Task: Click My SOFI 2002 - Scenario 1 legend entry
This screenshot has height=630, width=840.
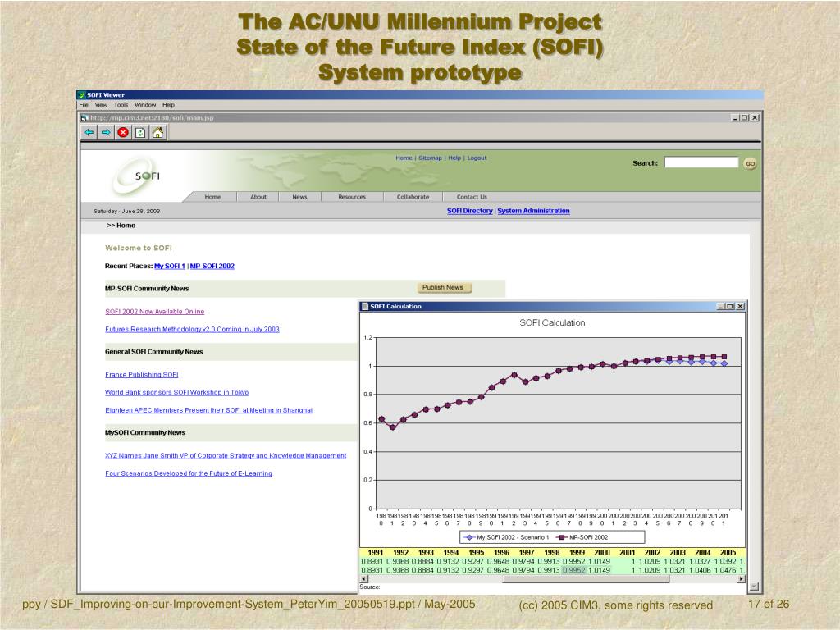Action: click(x=506, y=537)
